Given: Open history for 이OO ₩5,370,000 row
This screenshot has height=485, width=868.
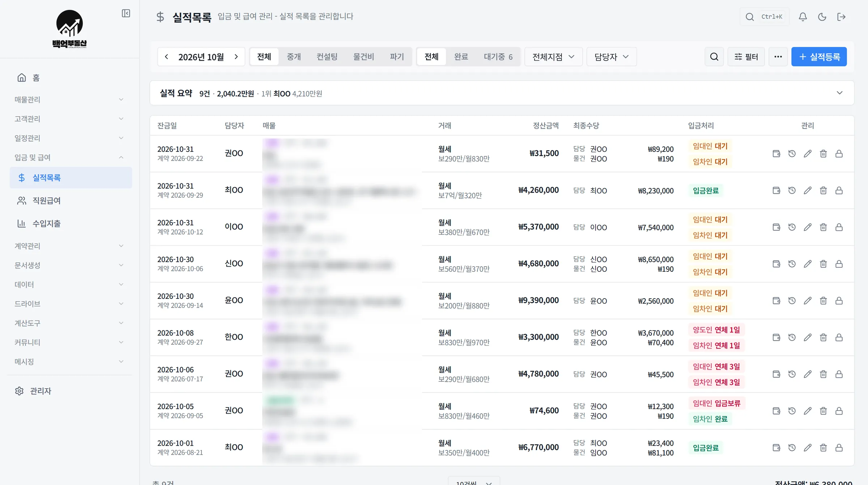Looking at the screenshot, I should [x=792, y=227].
